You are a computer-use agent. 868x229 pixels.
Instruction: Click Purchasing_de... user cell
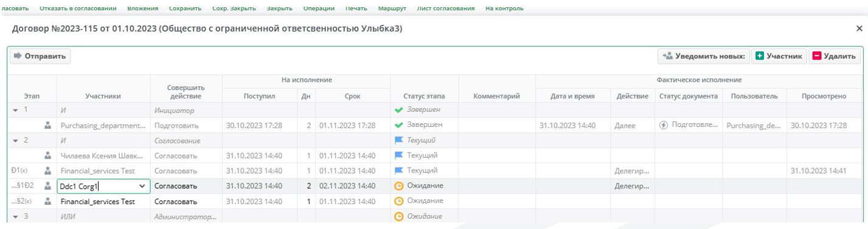752,125
